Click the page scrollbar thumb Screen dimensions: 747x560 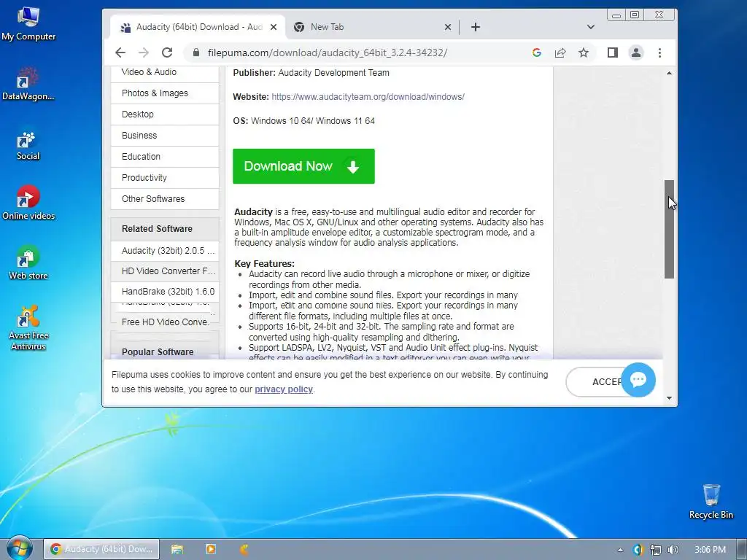(x=670, y=229)
